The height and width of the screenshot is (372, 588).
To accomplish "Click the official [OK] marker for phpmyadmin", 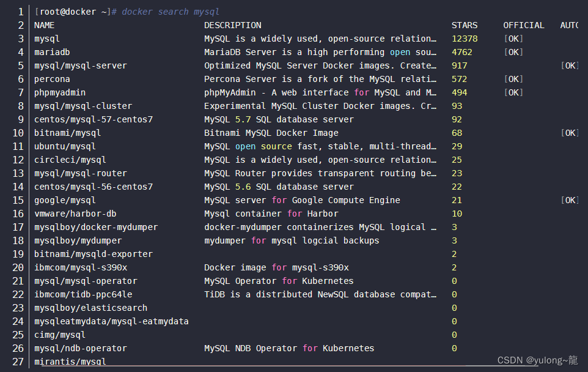I will (x=513, y=93).
